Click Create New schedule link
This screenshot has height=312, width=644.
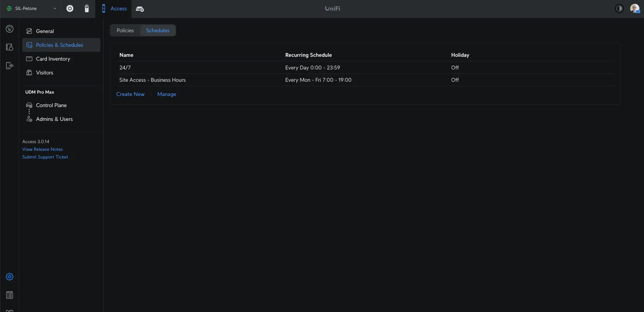[130, 94]
